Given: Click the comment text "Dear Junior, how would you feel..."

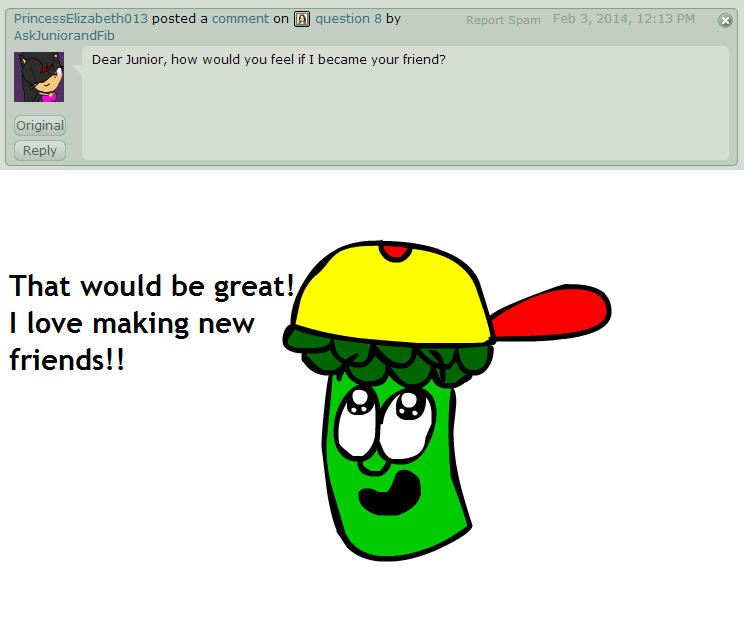Looking at the screenshot, I should tap(269, 59).
